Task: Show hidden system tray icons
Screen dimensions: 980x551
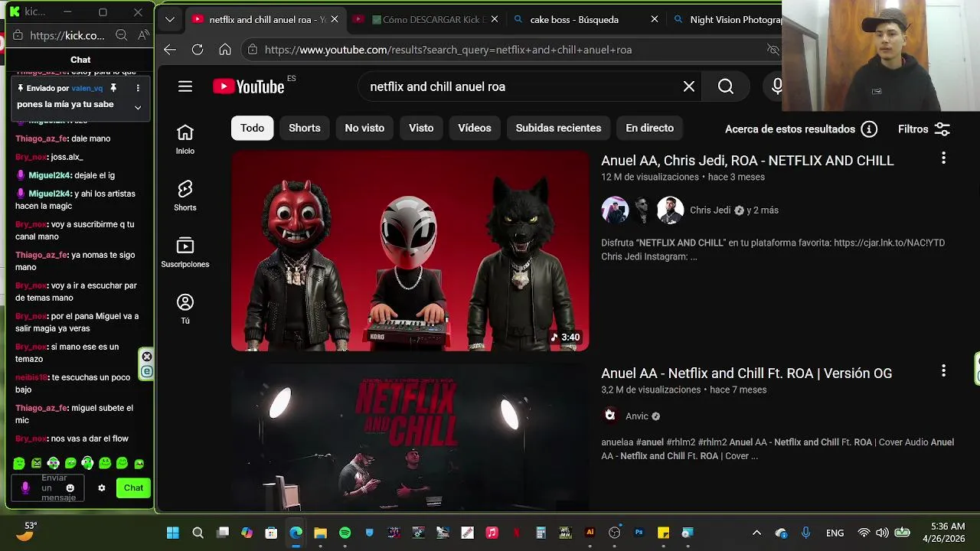Action: click(756, 533)
